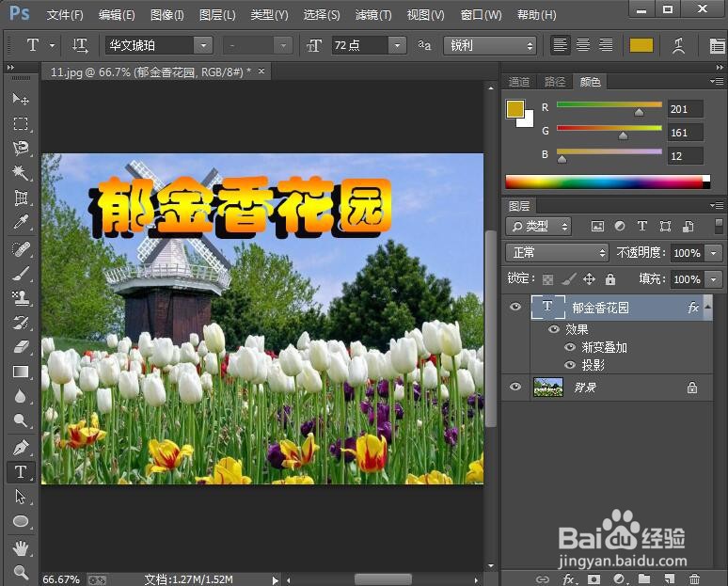Select the Zoom tool

[21, 572]
